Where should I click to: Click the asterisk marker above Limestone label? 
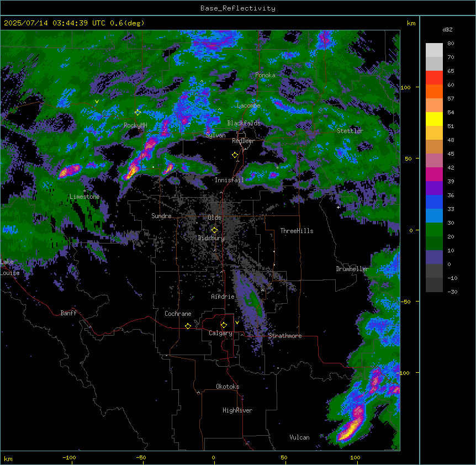(x=84, y=191)
